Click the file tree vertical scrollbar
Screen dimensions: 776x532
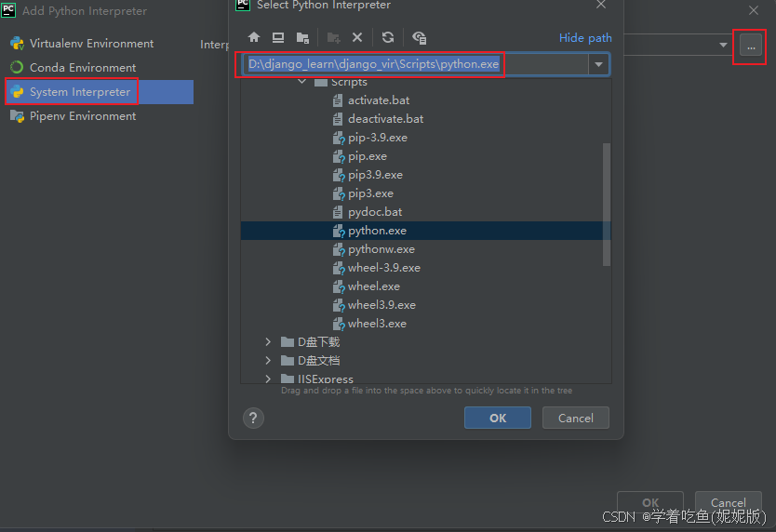[x=607, y=205]
